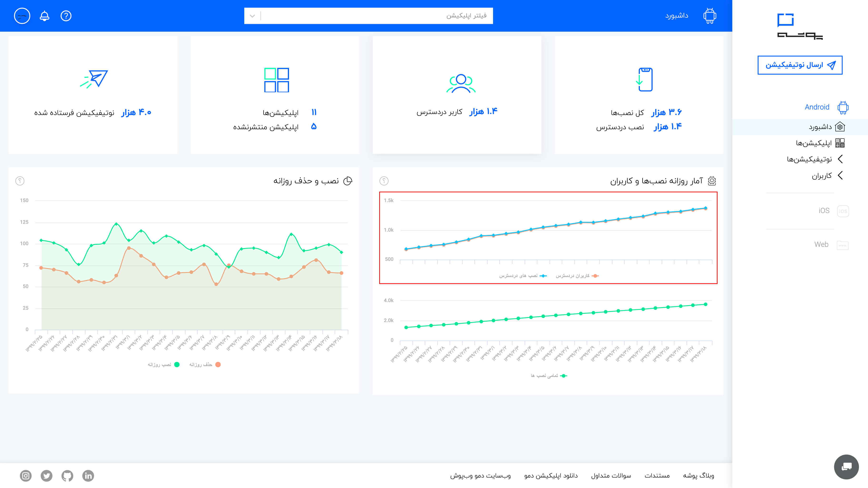Click the Android robot icon in header
Viewport: 868px width, 488px height.
710,16
